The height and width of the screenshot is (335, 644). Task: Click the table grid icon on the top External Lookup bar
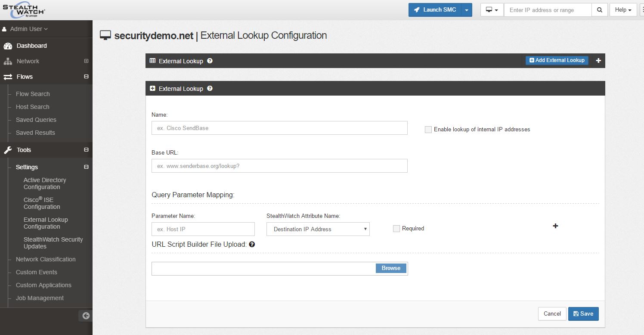point(152,61)
